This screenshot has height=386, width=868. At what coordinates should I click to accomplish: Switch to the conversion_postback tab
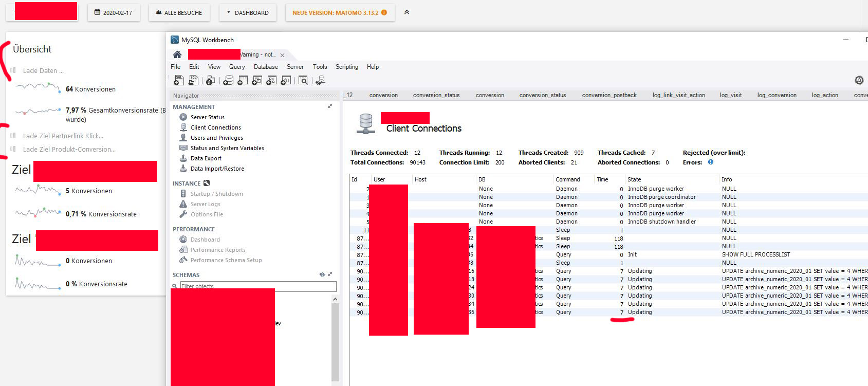[609, 95]
